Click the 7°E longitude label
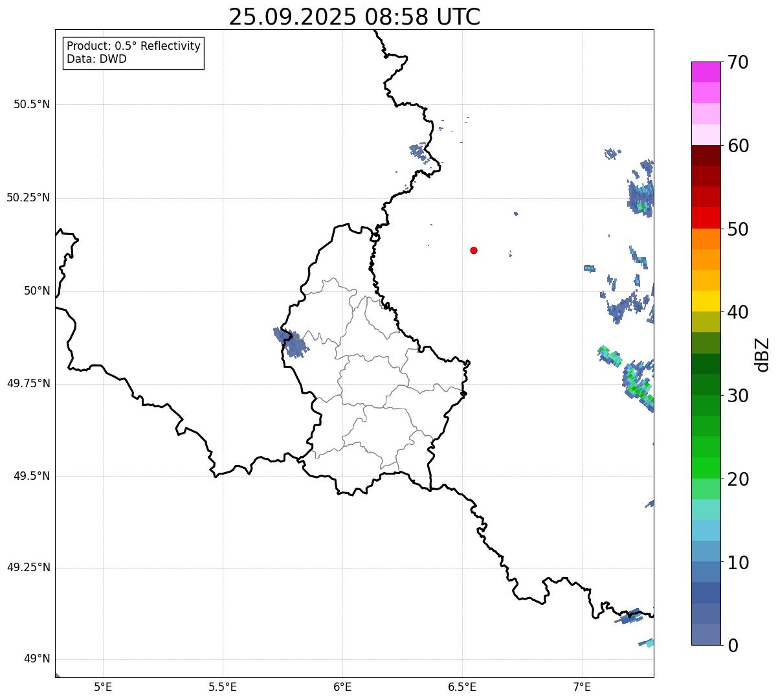Viewport: 778px width, 700px height. point(582,686)
